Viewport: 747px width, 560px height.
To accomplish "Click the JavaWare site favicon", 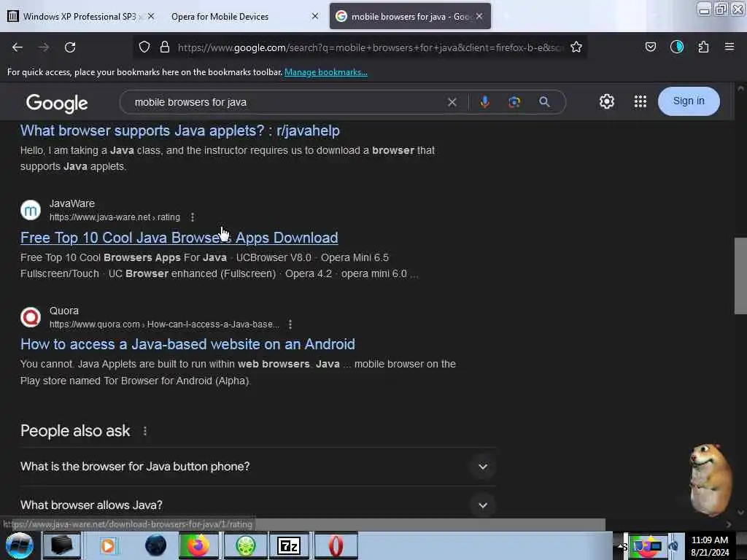I will 31,210.
